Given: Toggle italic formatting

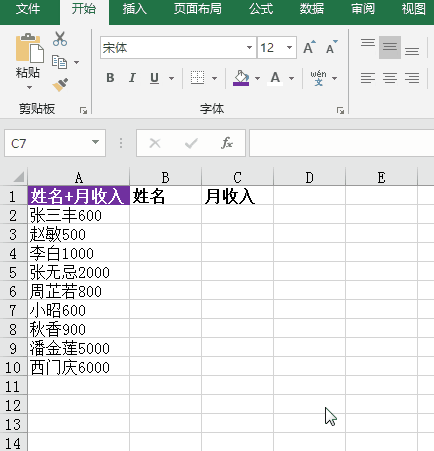Looking at the screenshot, I should coord(132,78).
